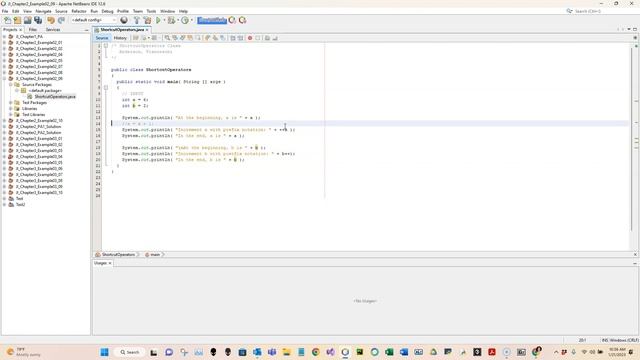The height and width of the screenshot is (360, 640).
Task: Open the File menu
Action: pos(5,11)
